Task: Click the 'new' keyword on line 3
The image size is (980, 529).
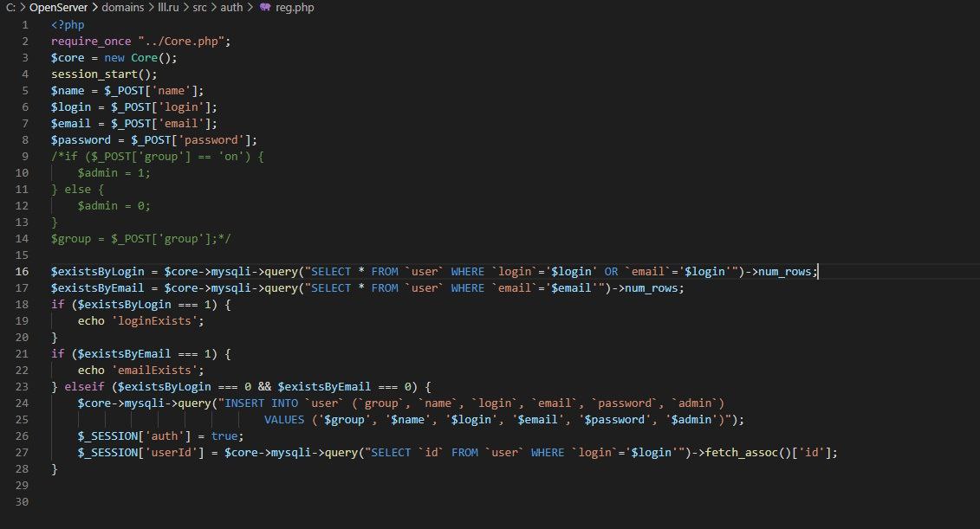Action: point(114,57)
